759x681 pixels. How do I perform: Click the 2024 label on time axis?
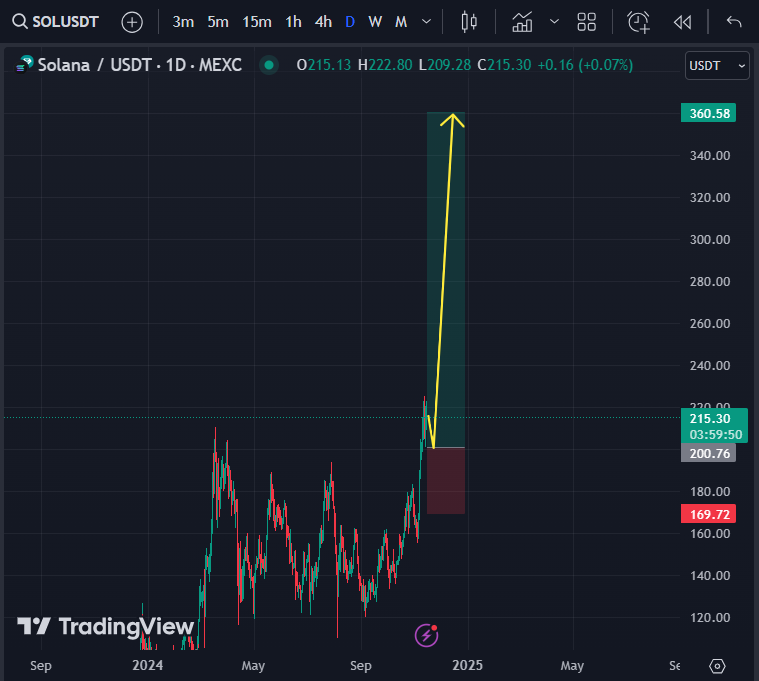pos(148,666)
